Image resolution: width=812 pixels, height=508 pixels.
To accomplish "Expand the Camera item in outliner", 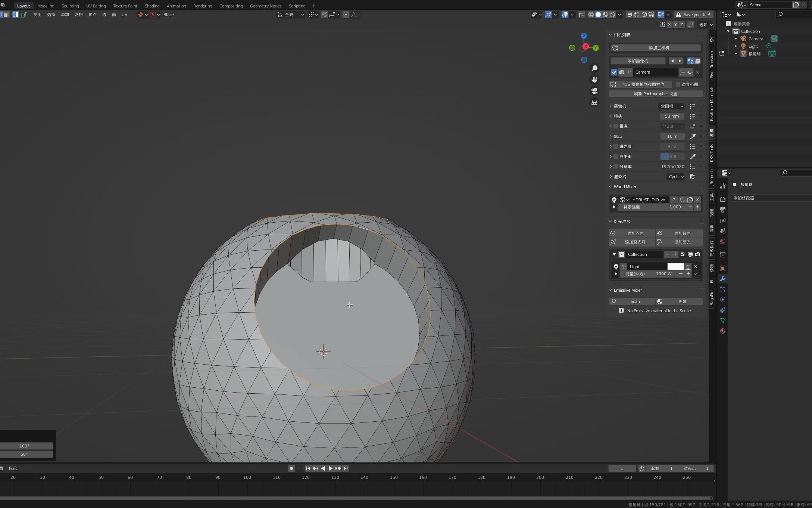I will pyautogui.click(x=736, y=39).
